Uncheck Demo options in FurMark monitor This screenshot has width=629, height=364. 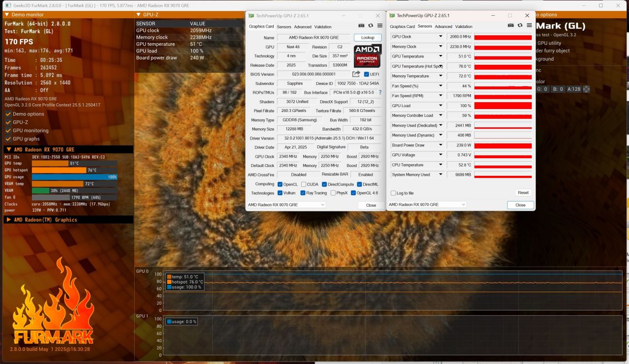point(8,114)
